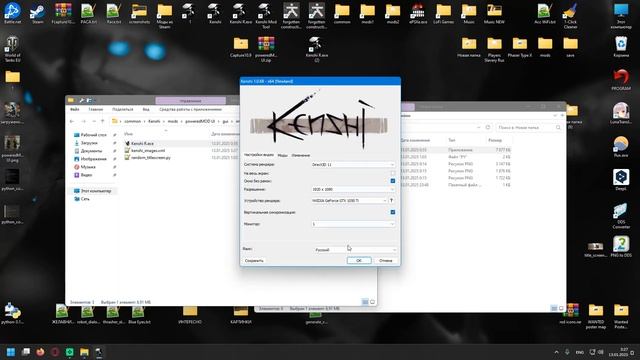
Task: Select the Phaser Type X folder icon
Action: (520, 46)
